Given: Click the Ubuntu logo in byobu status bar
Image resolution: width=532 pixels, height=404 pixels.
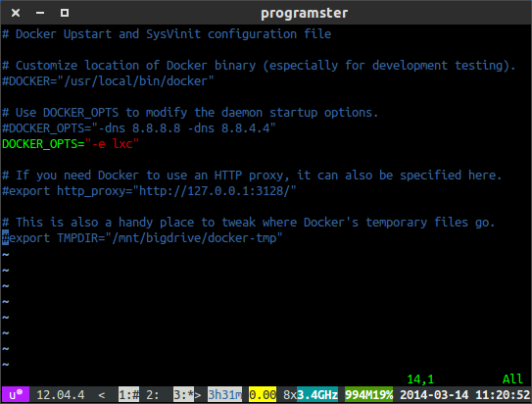Looking at the screenshot, I should click(16, 395).
